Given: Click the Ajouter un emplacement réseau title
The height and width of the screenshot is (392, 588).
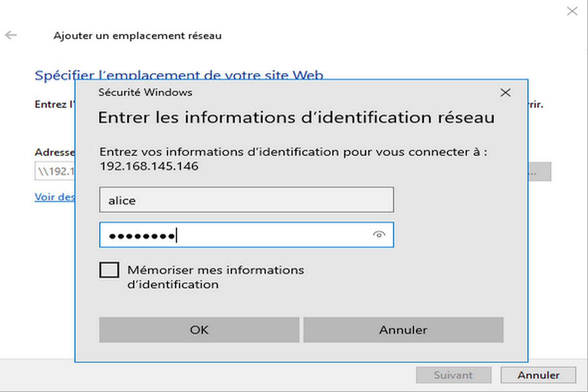Looking at the screenshot, I should click(x=137, y=36).
